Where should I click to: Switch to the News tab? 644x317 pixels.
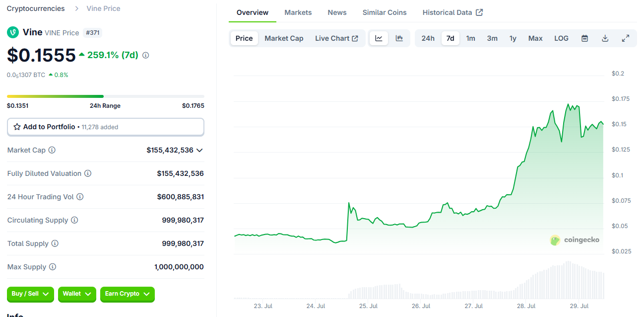(x=337, y=12)
